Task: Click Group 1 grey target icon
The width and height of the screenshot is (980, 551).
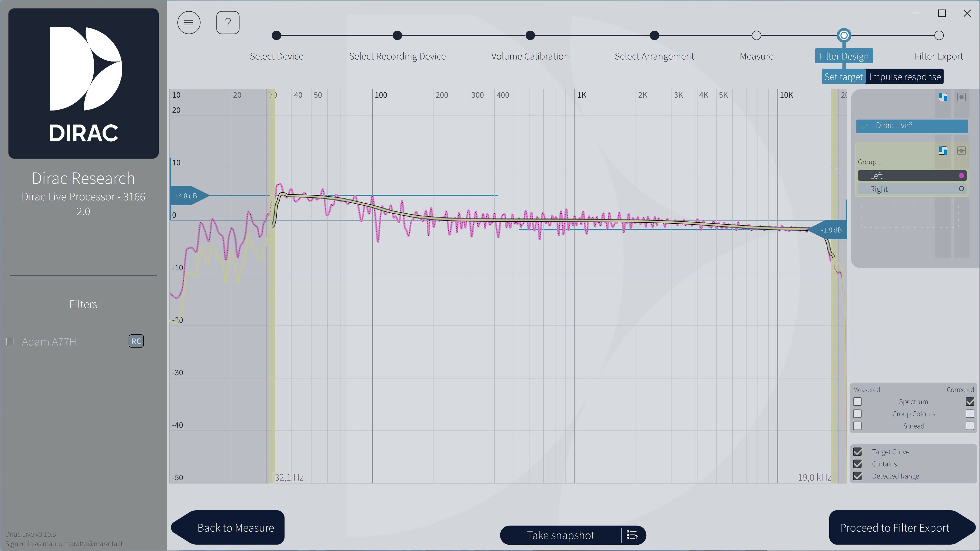Action: coord(961,151)
